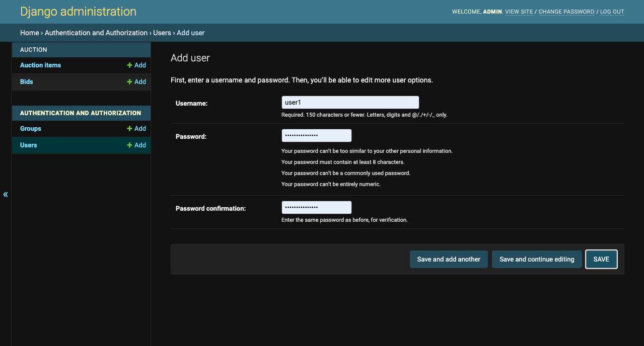Click the Password confirmation label

[210, 208]
